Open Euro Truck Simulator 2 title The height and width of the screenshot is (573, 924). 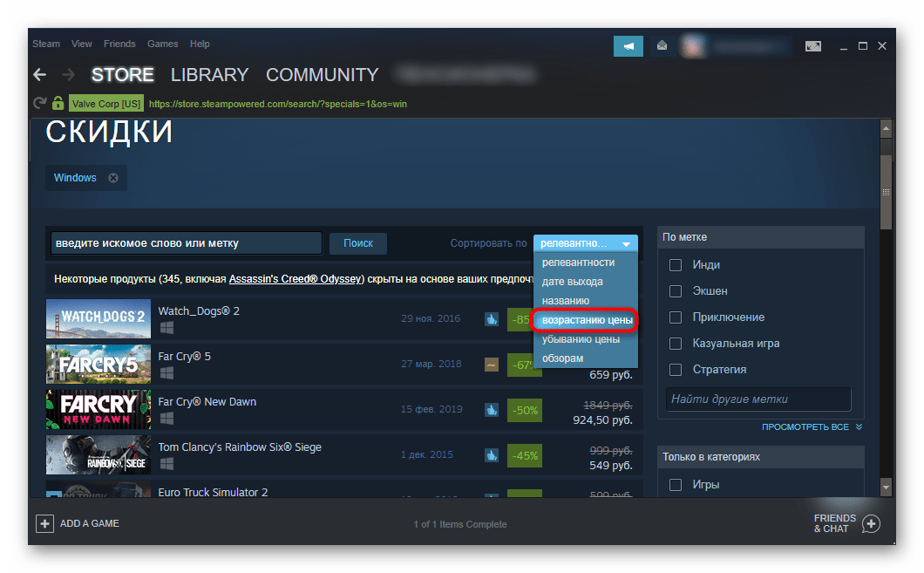coord(213,492)
